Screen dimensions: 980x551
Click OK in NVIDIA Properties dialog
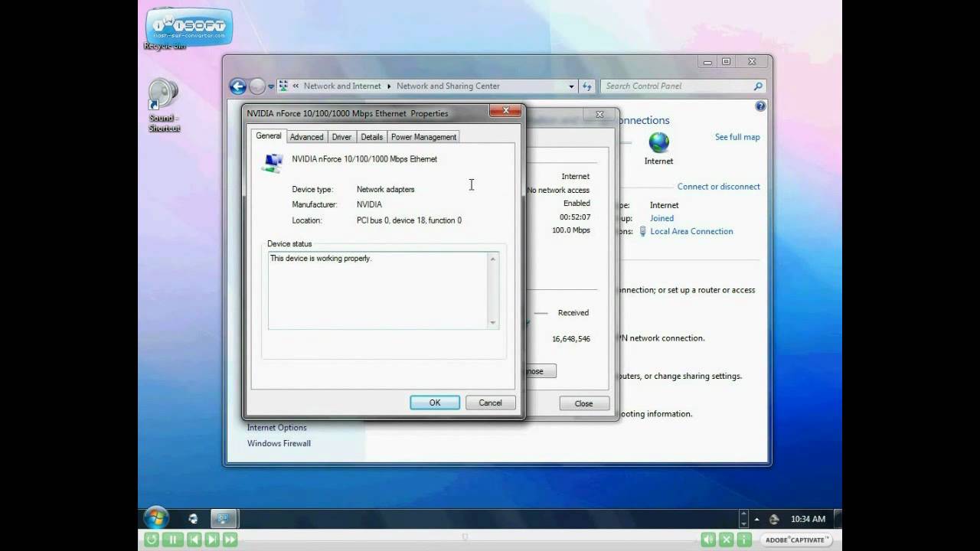pyautogui.click(x=435, y=403)
